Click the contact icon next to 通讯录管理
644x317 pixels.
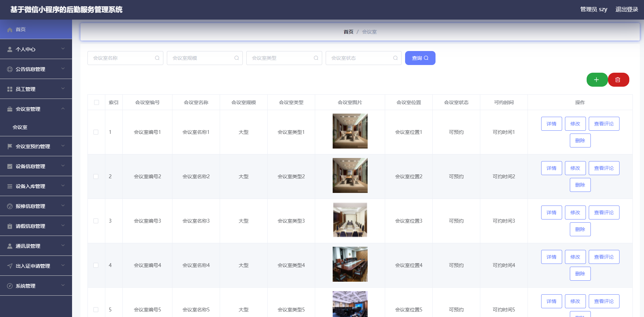10,246
